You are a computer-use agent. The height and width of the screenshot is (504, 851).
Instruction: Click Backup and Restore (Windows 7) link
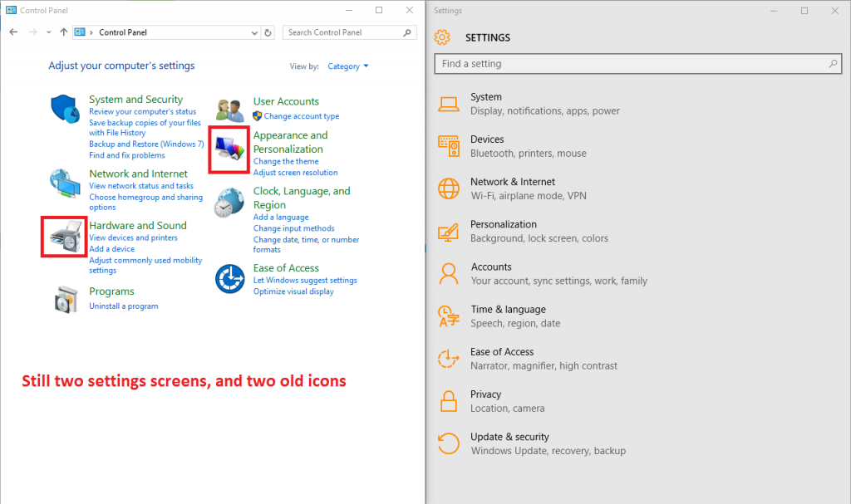tap(146, 144)
